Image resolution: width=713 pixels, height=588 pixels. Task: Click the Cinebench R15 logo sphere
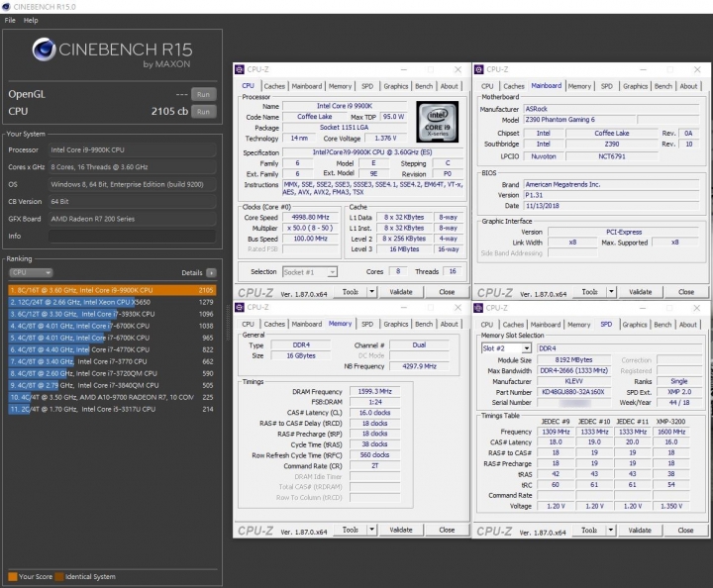(45, 49)
